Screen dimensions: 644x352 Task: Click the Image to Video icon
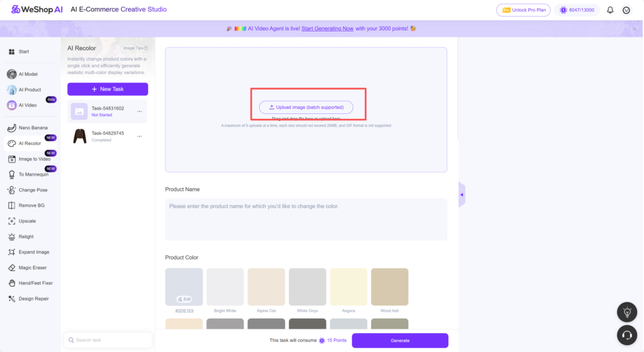point(11,159)
